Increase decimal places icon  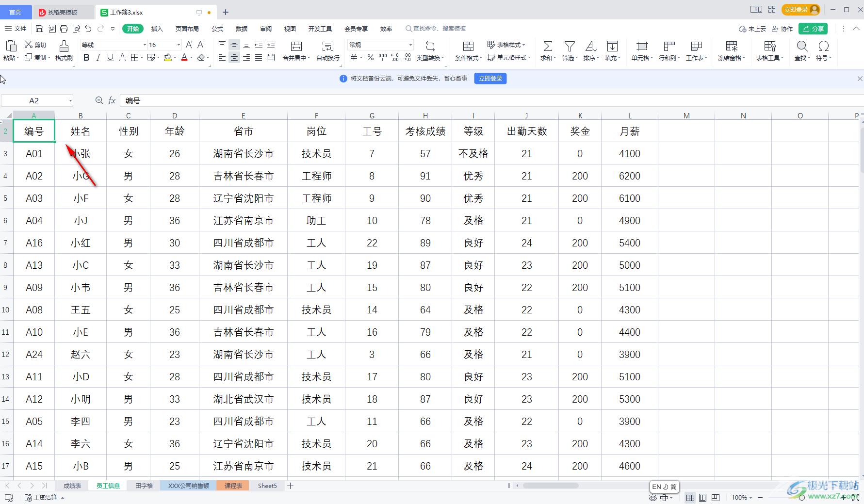click(395, 58)
